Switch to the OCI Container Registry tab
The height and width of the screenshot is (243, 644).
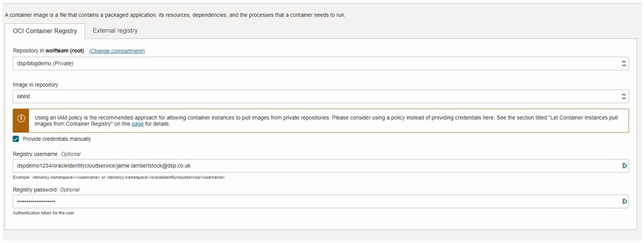click(45, 31)
